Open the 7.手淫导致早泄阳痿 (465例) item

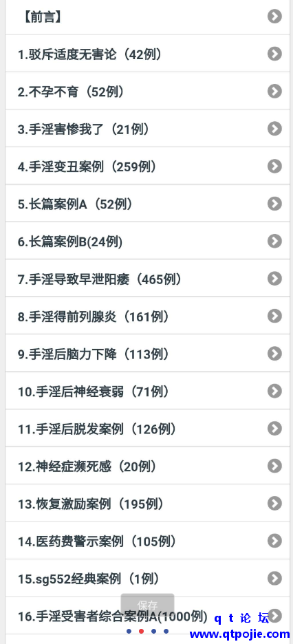coord(147,279)
